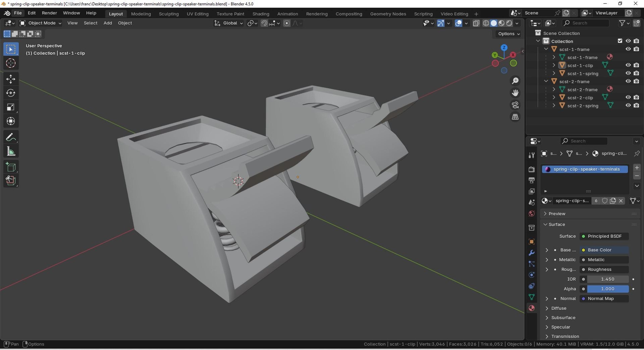Select the Add Cube tool
The width and height of the screenshot is (644, 350).
tap(11, 167)
